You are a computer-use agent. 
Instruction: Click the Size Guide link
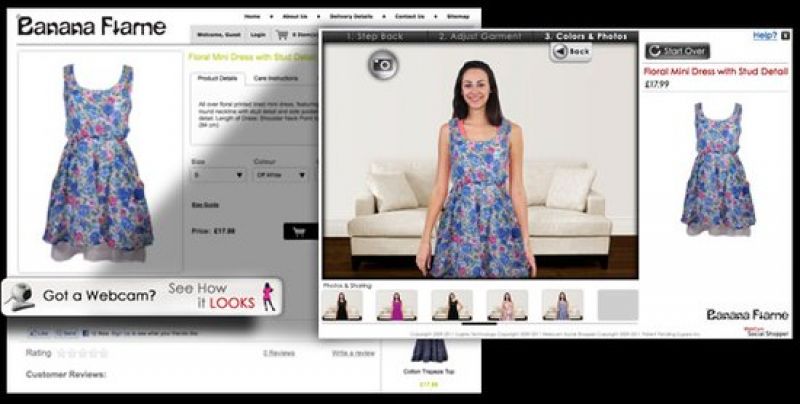click(205, 205)
